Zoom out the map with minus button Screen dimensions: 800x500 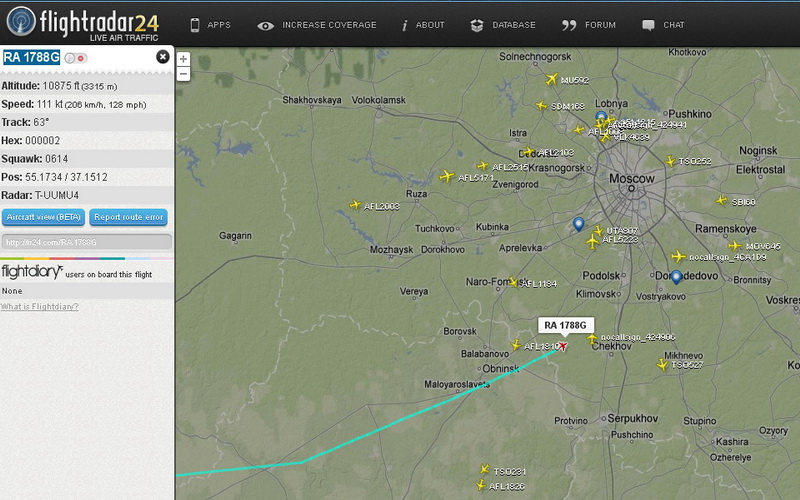183,74
